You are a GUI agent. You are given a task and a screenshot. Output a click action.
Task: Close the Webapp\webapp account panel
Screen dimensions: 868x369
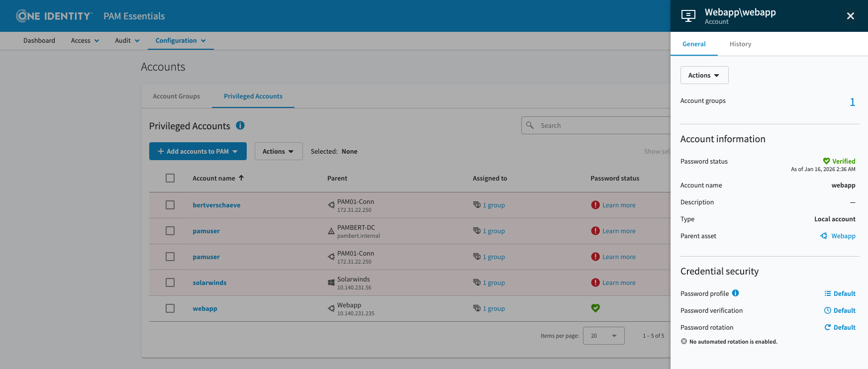tap(850, 16)
